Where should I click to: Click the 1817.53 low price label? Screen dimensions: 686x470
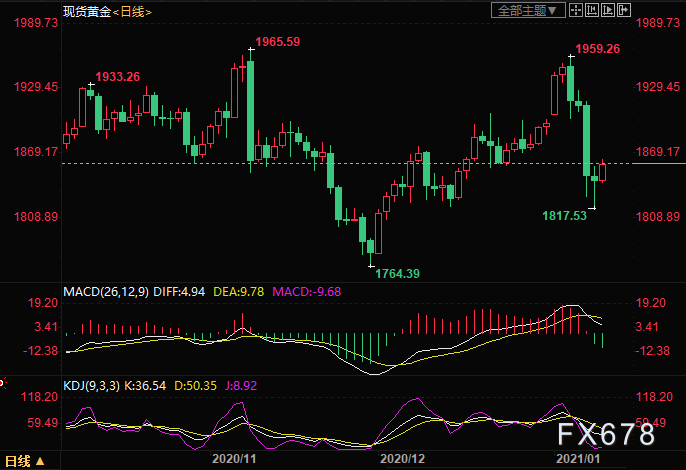click(564, 215)
